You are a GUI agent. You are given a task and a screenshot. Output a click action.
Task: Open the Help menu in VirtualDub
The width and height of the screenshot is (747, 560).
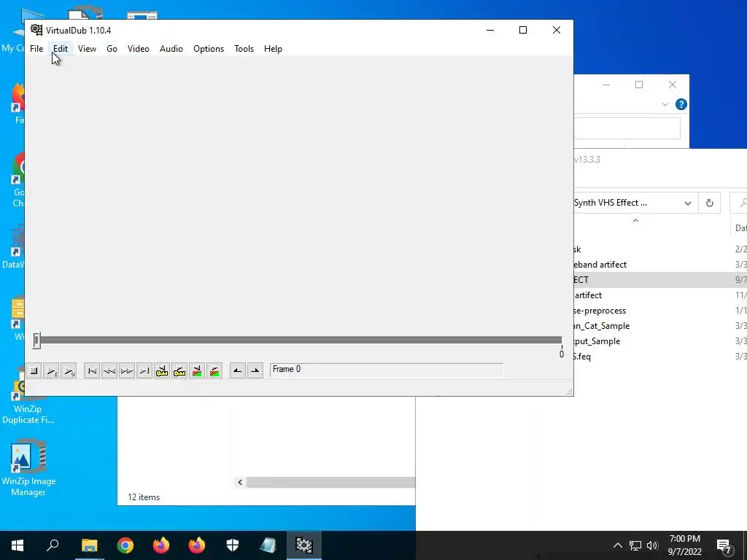click(273, 49)
